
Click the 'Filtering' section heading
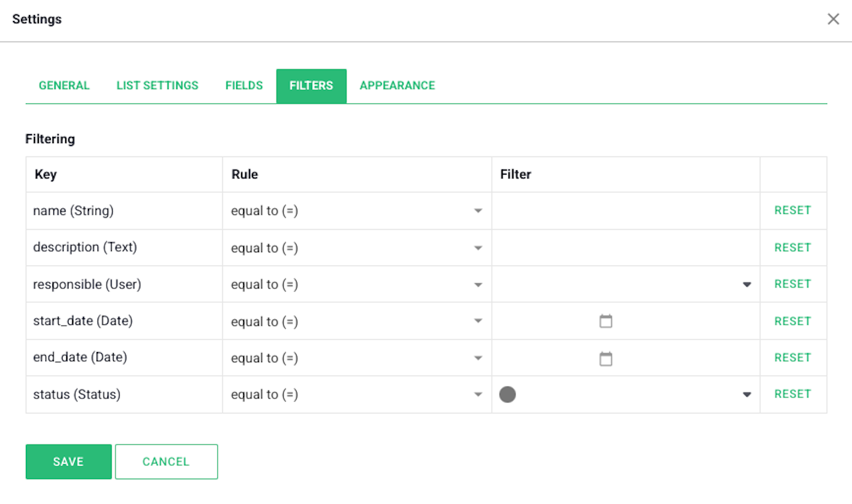point(50,139)
